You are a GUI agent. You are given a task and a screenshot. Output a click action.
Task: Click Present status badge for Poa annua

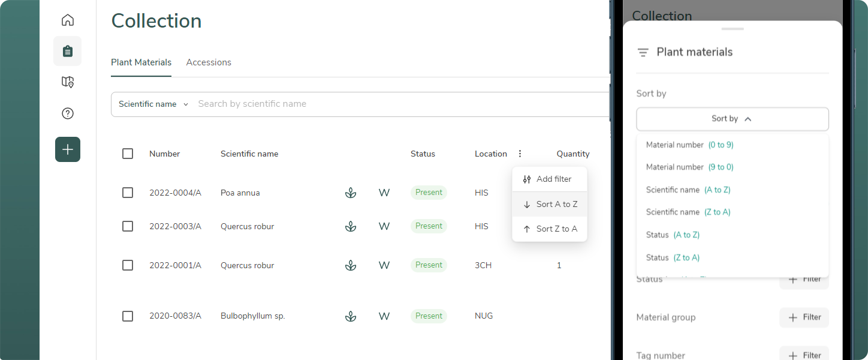[x=429, y=193]
